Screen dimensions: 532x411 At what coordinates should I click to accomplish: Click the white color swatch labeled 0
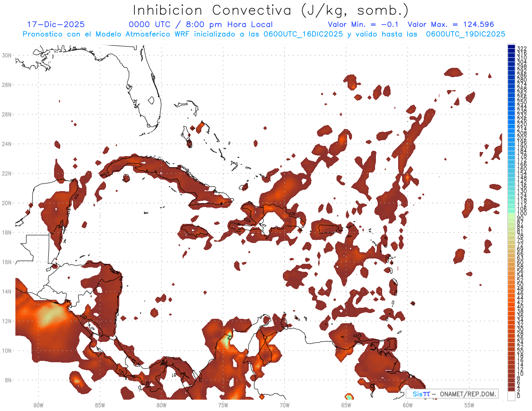pos(511,396)
